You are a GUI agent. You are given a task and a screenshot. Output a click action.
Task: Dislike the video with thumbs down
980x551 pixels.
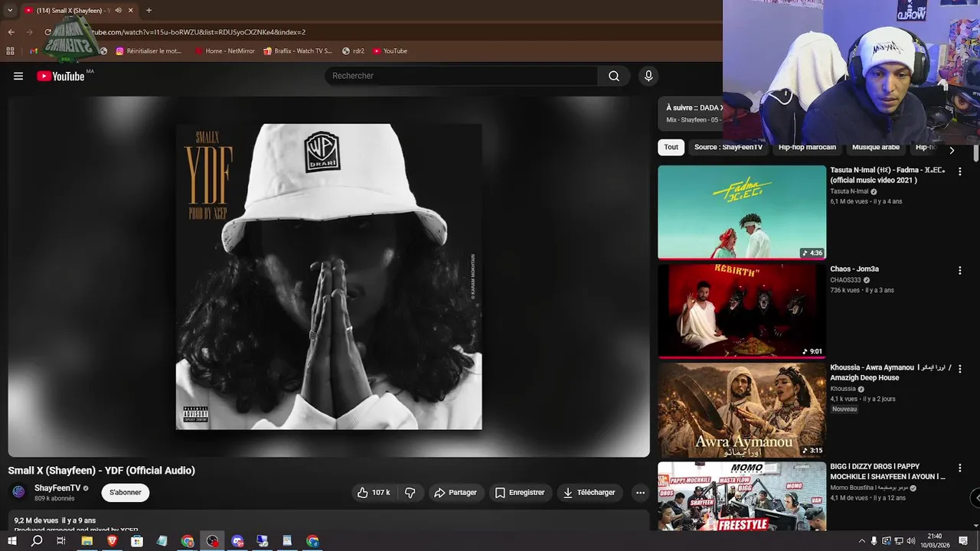(x=410, y=493)
